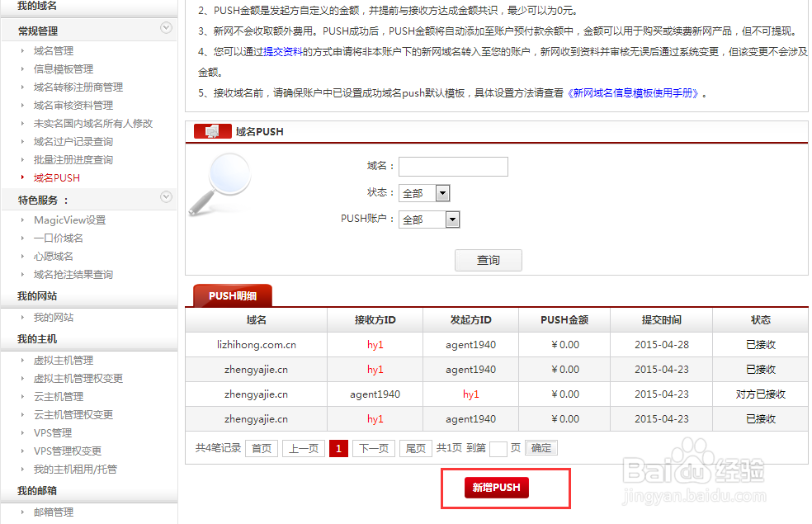Click the 提交时间 column header
812x524 pixels.
(662, 320)
